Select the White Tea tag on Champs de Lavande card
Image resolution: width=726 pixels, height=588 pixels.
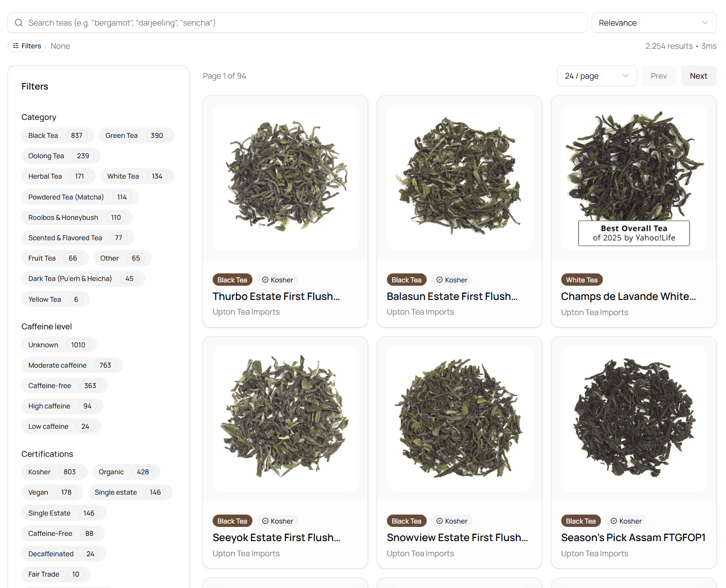point(582,280)
